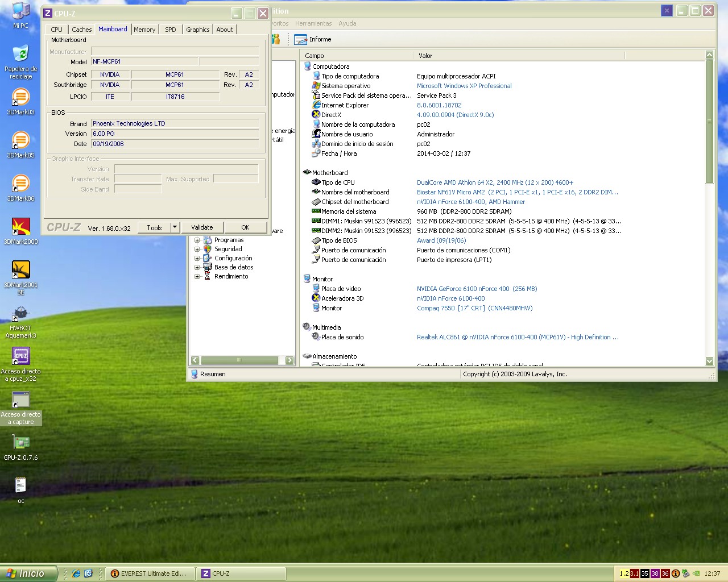Click the CPU-Z logo in title bar
The width and height of the screenshot is (728, 582).
tap(48, 13)
